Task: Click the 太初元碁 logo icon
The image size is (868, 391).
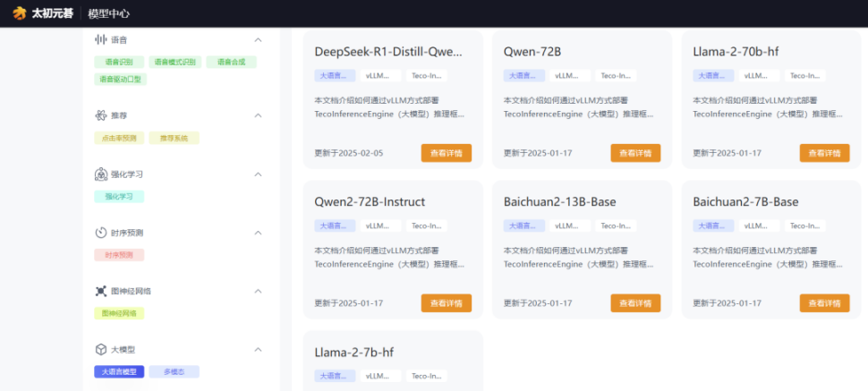Action: pyautogui.click(x=20, y=13)
